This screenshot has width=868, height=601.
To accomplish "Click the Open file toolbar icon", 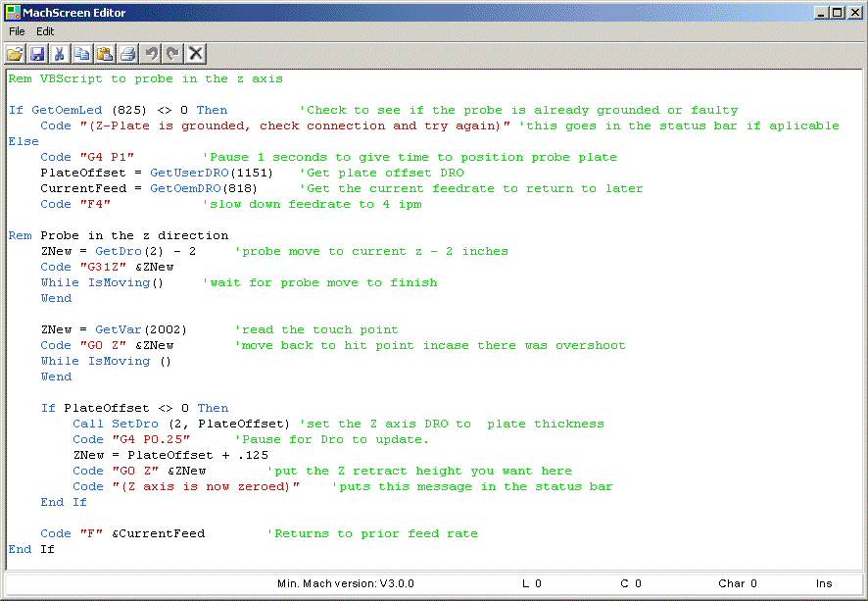I will (16, 53).
